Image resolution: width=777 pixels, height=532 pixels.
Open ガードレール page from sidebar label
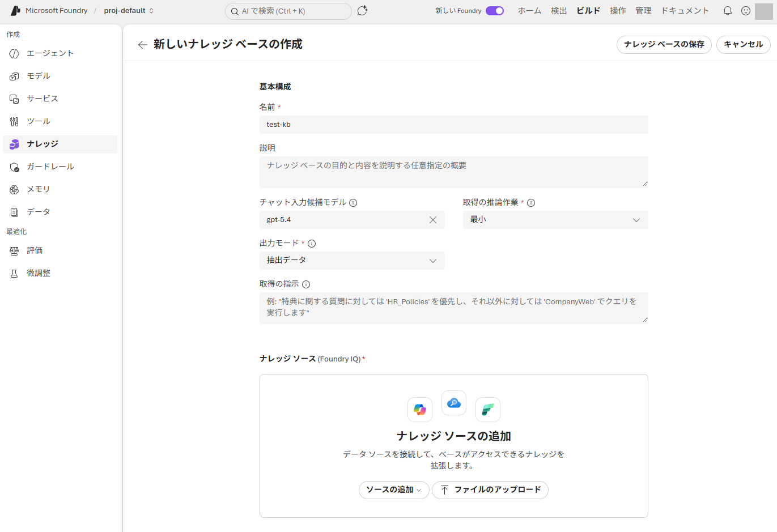pos(50,167)
